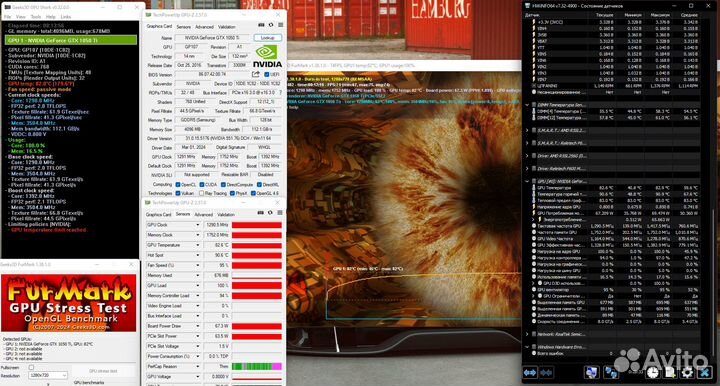This screenshot has width=720, height=386.
Task: Click the HWiNFO clock timer icon
Action: point(652,372)
